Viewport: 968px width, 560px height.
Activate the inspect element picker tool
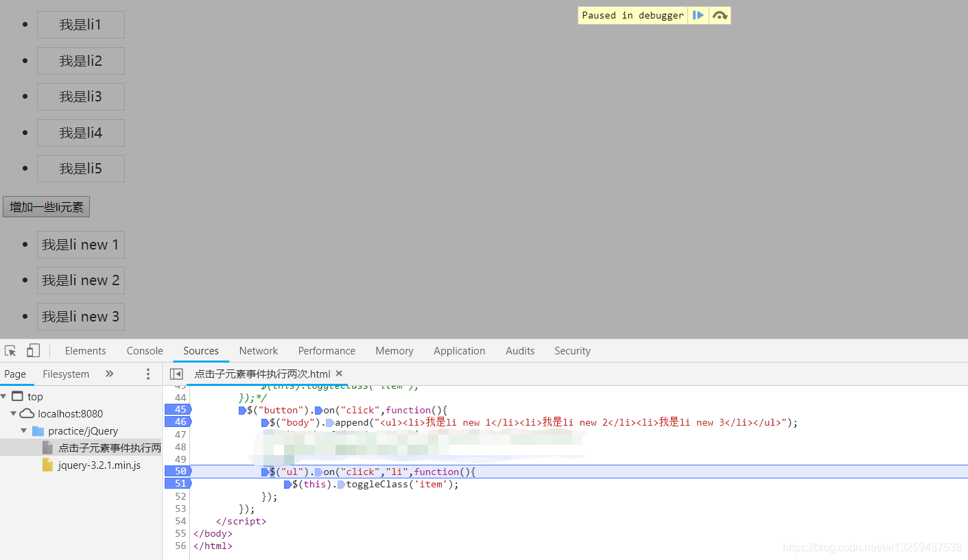click(10, 351)
